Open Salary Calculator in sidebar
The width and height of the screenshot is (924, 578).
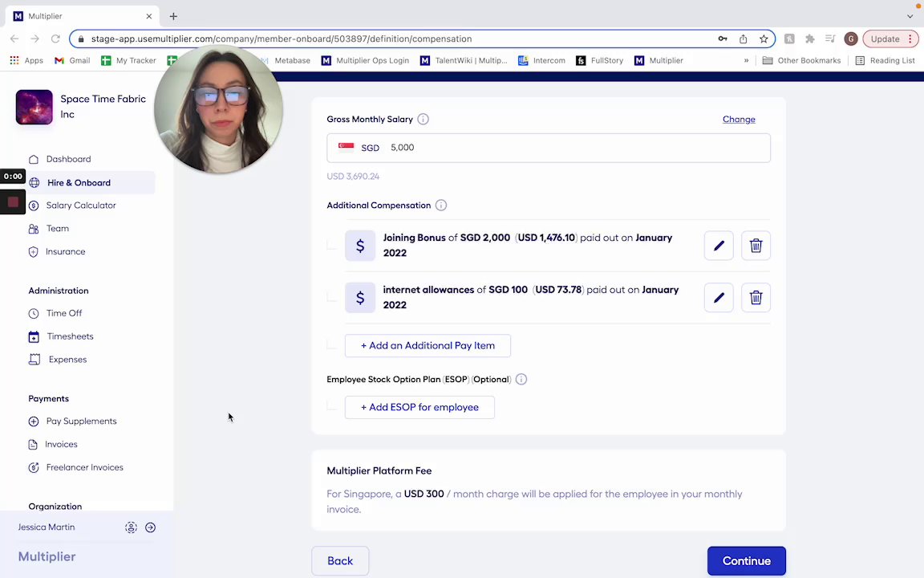[81, 206]
